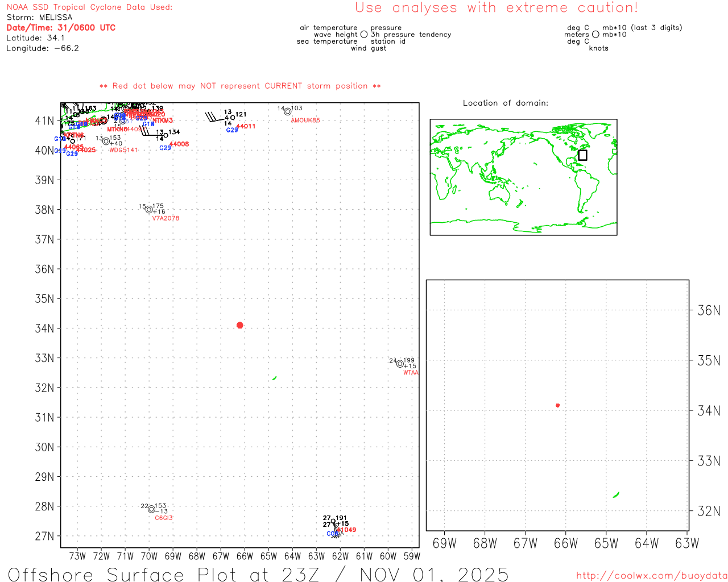Click the green Bermuda island in inset map
Screen dimensions: 728x582
(616, 495)
